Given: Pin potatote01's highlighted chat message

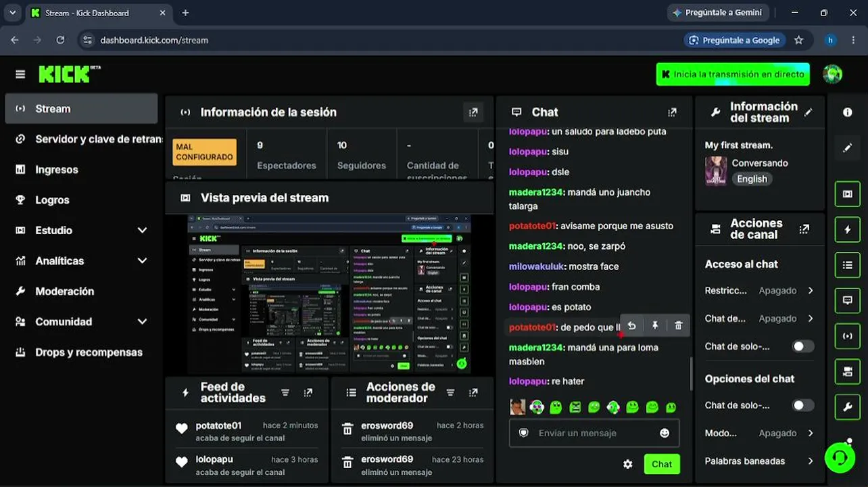Looking at the screenshot, I should [x=655, y=325].
